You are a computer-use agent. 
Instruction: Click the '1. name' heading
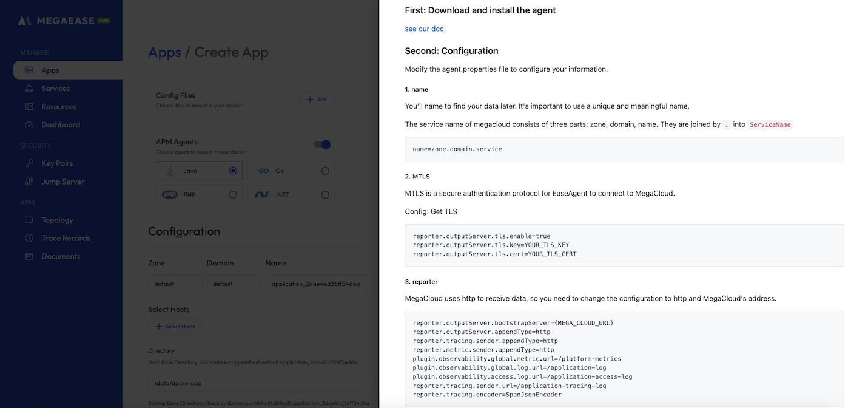(416, 89)
